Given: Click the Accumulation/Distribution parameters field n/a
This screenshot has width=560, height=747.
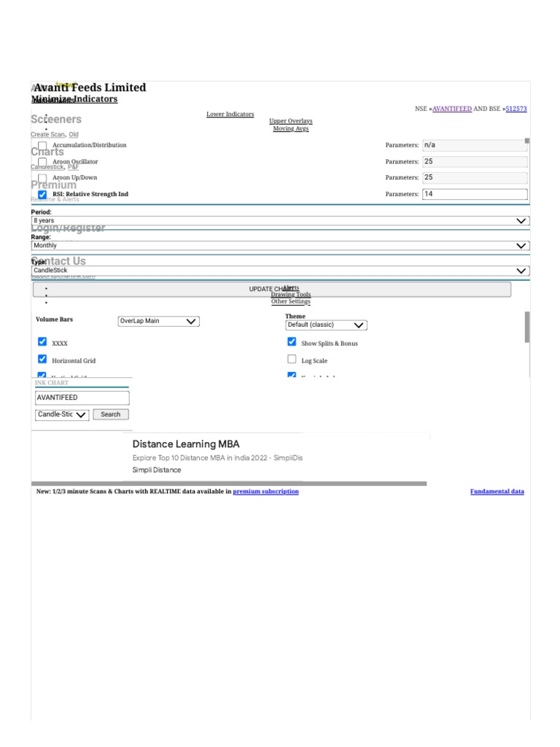Looking at the screenshot, I should pyautogui.click(x=475, y=145).
